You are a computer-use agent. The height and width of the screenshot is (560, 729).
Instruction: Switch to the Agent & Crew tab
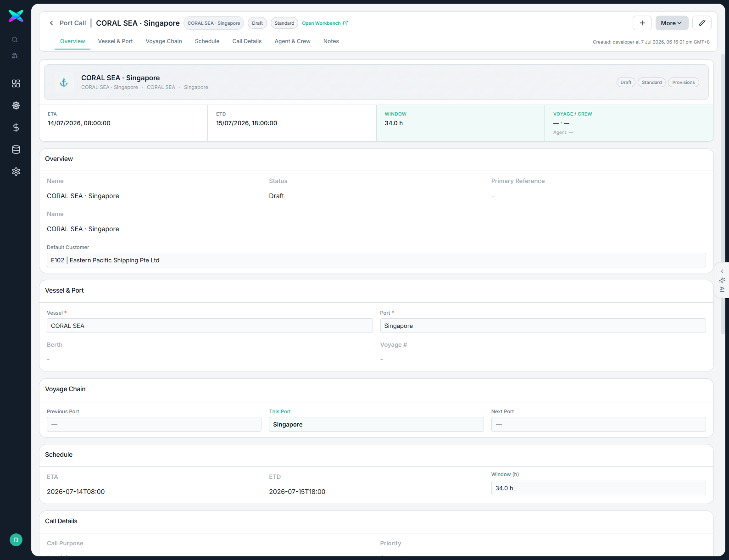[292, 41]
